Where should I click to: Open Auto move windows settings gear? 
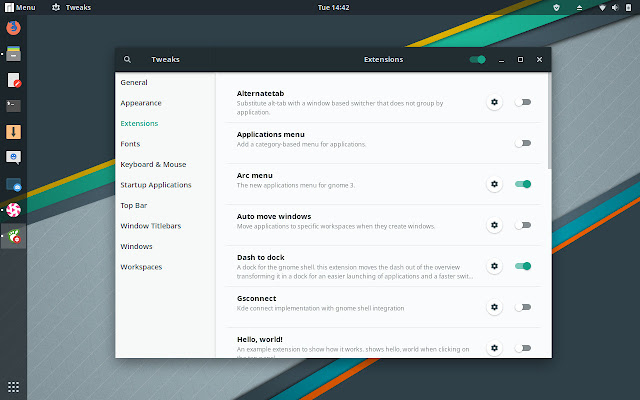(x=494, y=225)
